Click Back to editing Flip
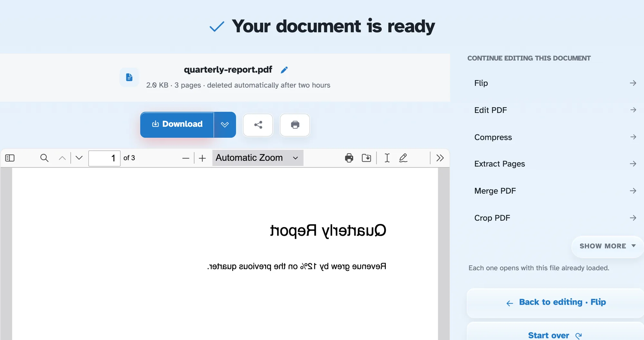The height and width of the screenshot is (340, 644). click(556, 303)
